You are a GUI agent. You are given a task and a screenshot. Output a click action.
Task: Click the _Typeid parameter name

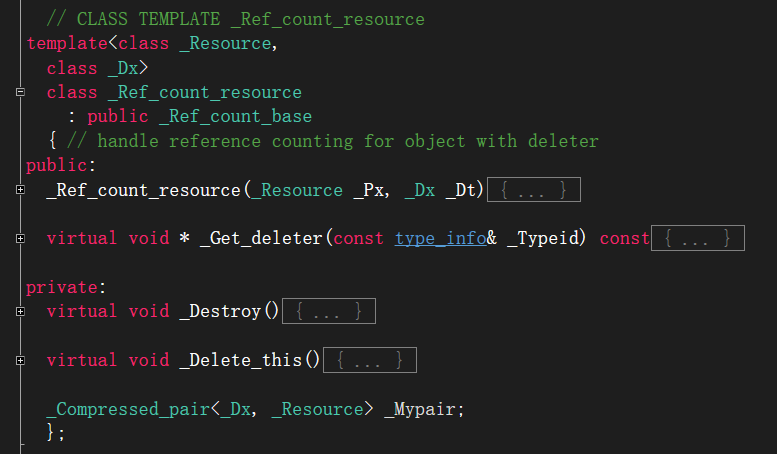546,238
